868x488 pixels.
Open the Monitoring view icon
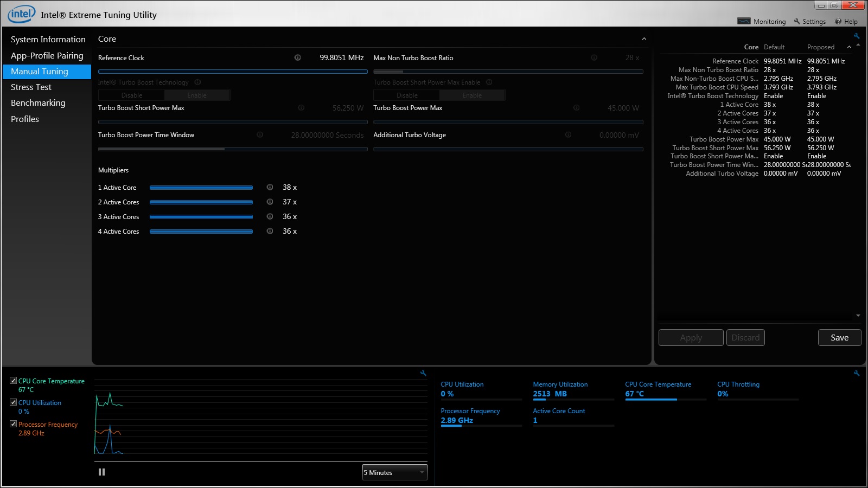744,21
